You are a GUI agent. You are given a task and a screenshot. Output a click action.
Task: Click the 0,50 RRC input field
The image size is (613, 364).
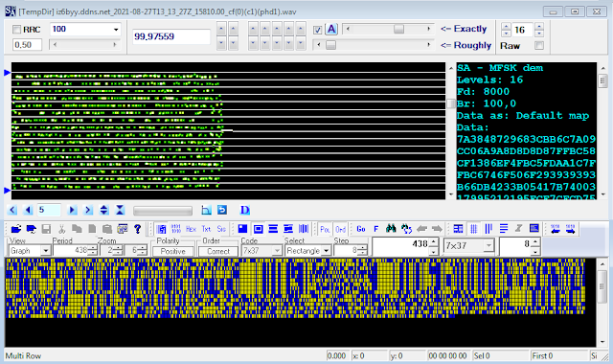coord(27,45)
